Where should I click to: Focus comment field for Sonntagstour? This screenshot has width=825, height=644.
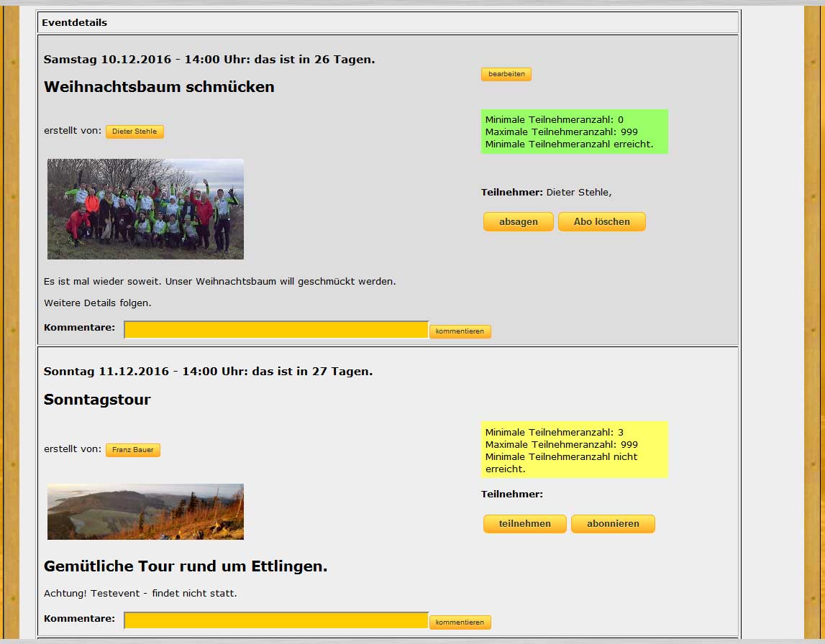pos(276,620)
